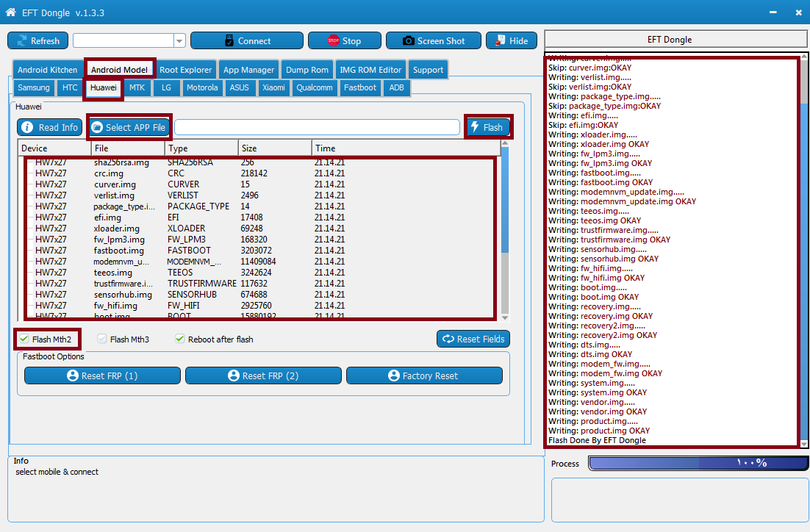Select the Xiaomi sub-tab
Screen dimensions: 810x532
(x=273, y=87)
